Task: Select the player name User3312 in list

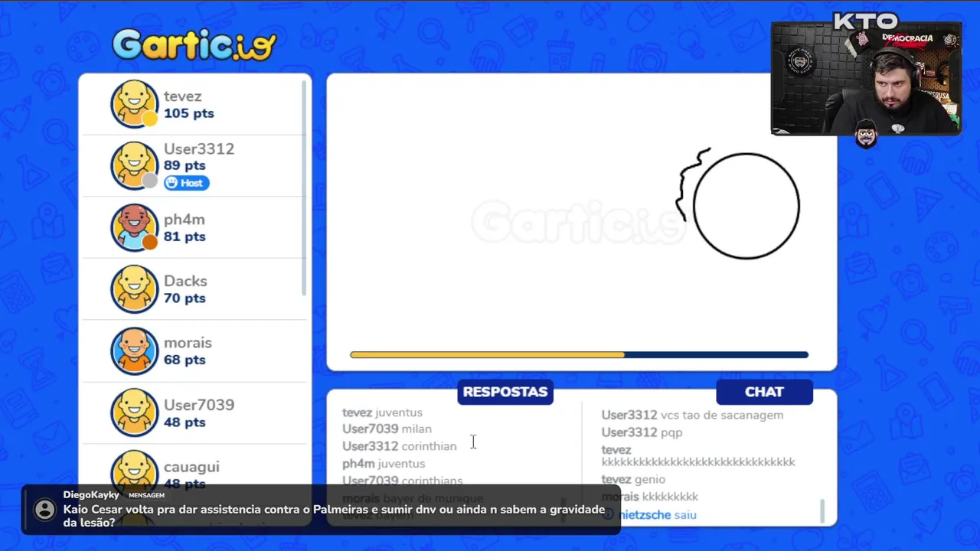Action: (x=199, y=149)
